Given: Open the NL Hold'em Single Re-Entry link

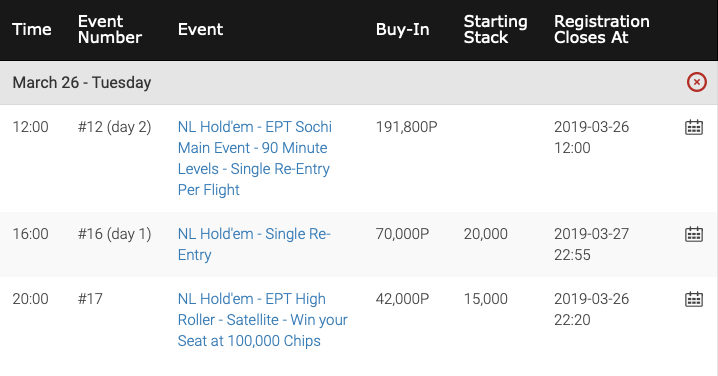Looking at the screenshot, I should pos(254,244).
